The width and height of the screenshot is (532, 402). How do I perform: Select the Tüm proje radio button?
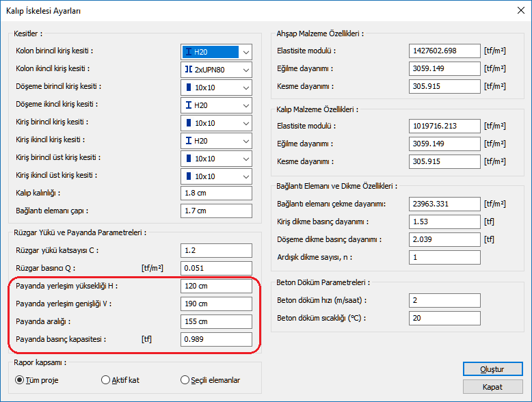click(20, 380)
